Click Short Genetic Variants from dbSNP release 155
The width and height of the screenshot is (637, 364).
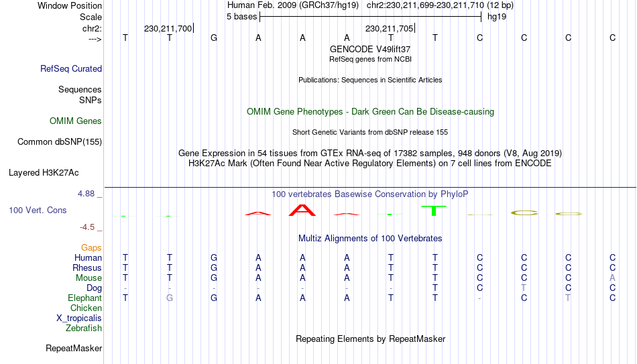click(x=370, y=133)
